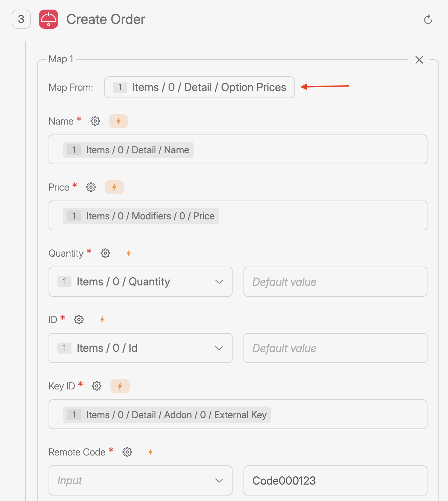
Task: Click the refresh icon beside Create Order
Action: click(x=428, y=20)
